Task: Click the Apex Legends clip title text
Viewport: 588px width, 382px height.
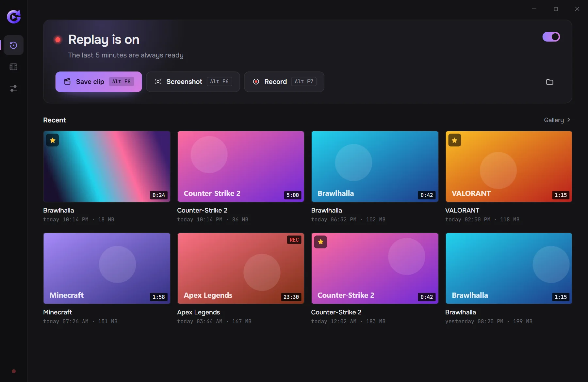Action: [x=199, y=312]
